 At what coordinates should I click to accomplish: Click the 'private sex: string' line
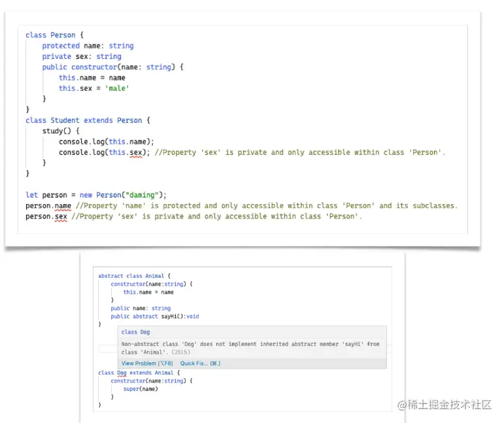tap(82, 56)
